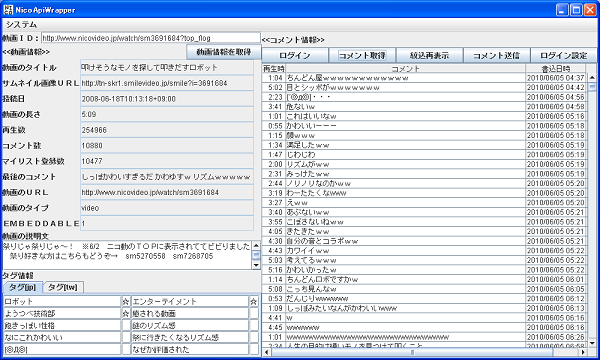Click the 謎のリズム感 tag cell

[x=190, y=326]
